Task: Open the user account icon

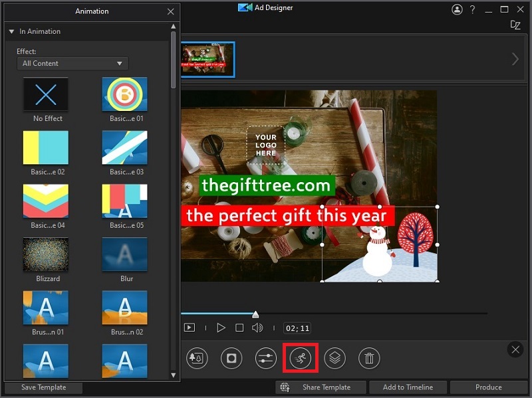Action: pos(457,9)
